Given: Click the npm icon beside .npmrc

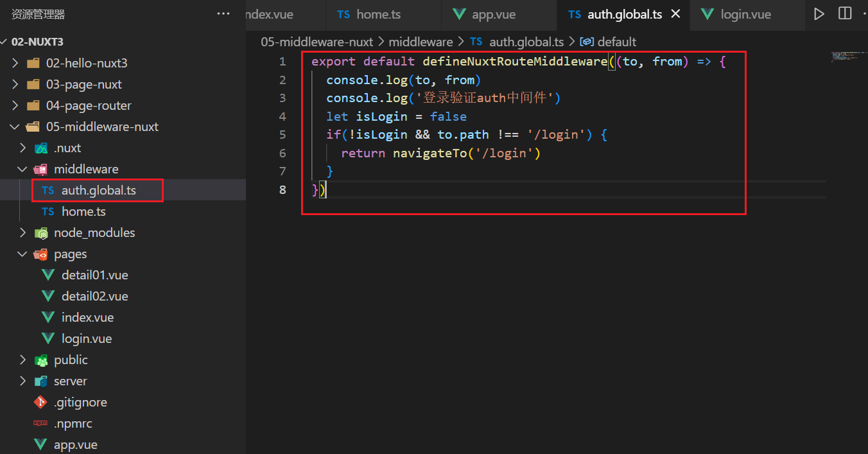Looking at the screenshot, I should (40, 424).
